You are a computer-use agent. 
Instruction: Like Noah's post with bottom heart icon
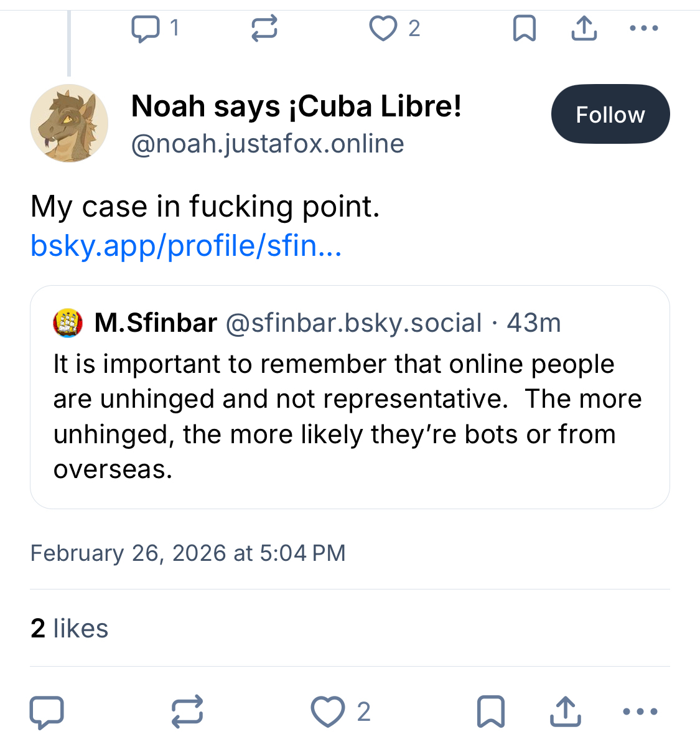point(328,711)
